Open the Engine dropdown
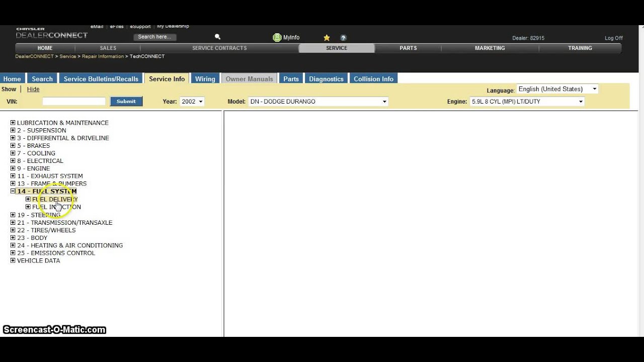 pyautogui.click(x=527, y=102)
